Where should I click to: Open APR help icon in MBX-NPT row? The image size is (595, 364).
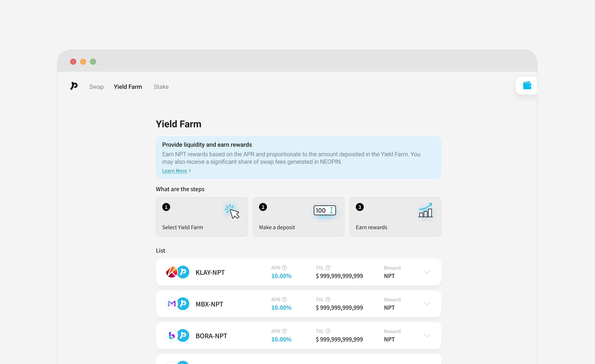[284, 299]
